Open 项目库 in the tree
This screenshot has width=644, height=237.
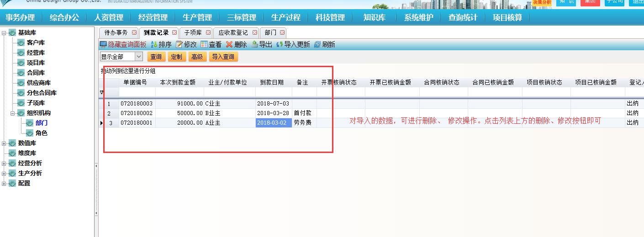click(36, 63)
